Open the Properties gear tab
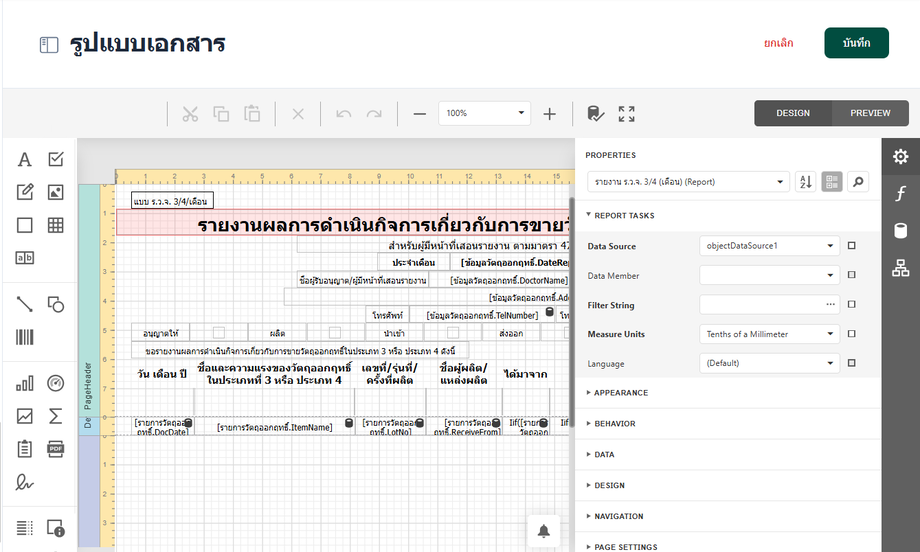The width and height of the screenshot is (920, 552). (901, 157)
